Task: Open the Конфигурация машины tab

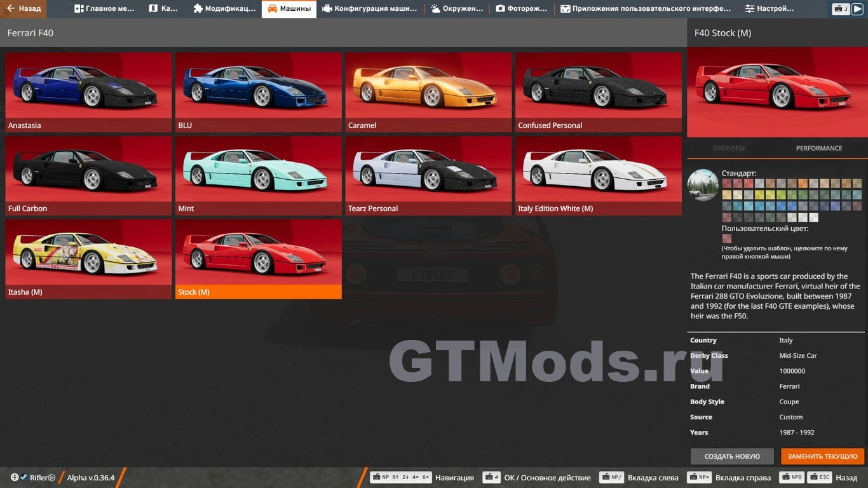Action: (x=370, y=9)
